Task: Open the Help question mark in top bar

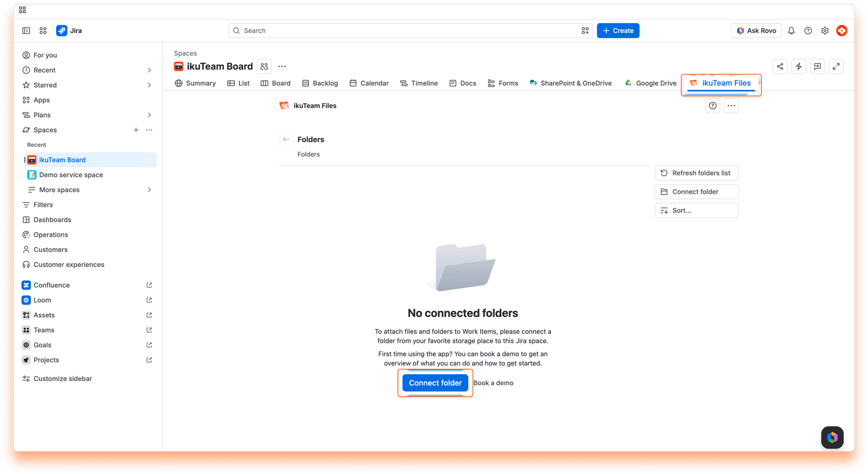Action: [808, 31]
